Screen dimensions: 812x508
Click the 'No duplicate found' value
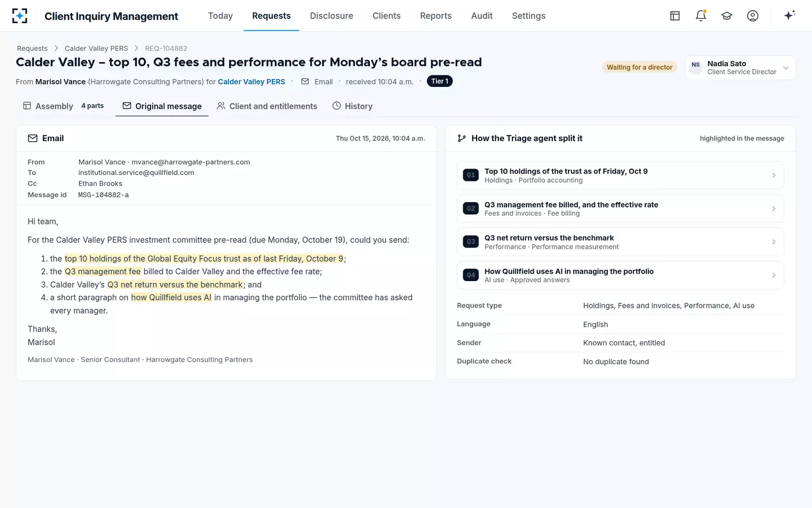pos(616,362)
